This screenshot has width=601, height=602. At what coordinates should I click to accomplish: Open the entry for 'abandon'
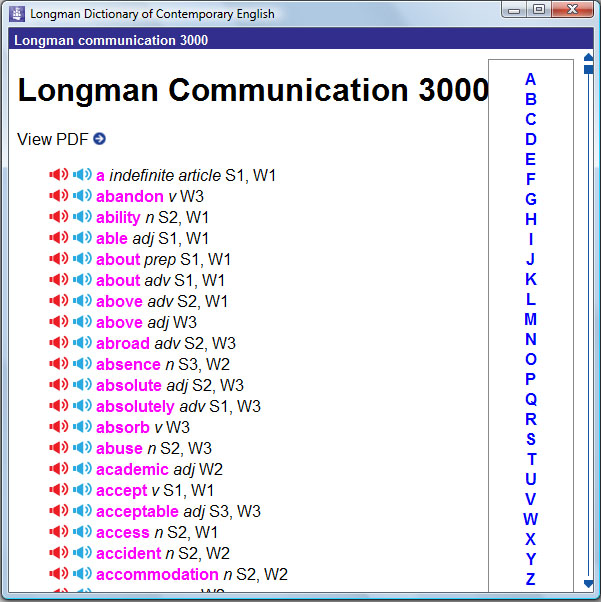click(x=129, y=196)
